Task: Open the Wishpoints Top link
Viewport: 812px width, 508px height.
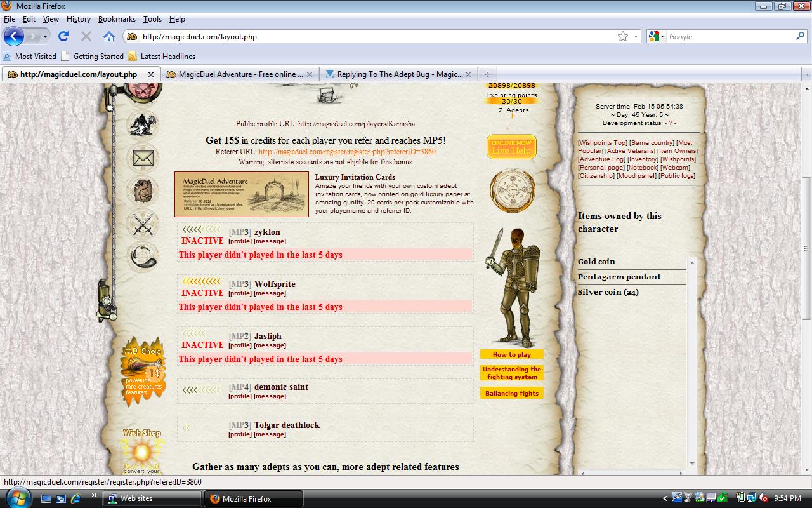Action: (603, 143)
